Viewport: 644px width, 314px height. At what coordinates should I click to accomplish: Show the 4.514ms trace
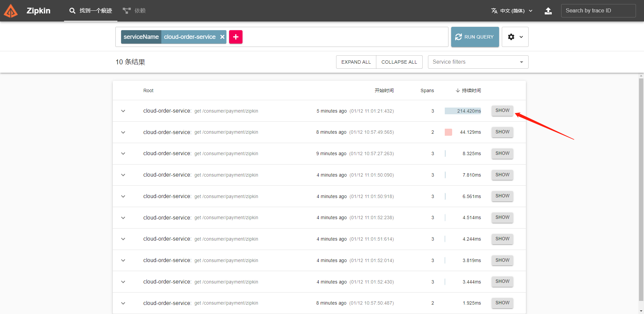(502, 217)
